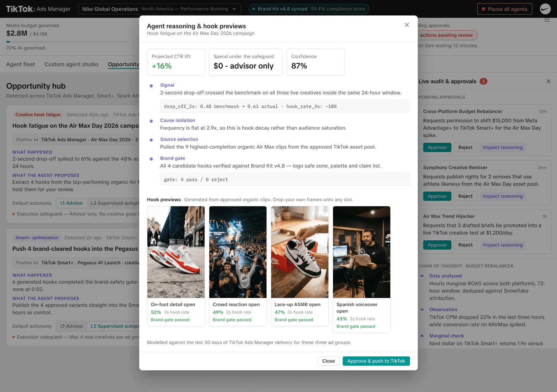
Task: Approve the Air Max Trend Hijacker request
Action: (437, 245)
